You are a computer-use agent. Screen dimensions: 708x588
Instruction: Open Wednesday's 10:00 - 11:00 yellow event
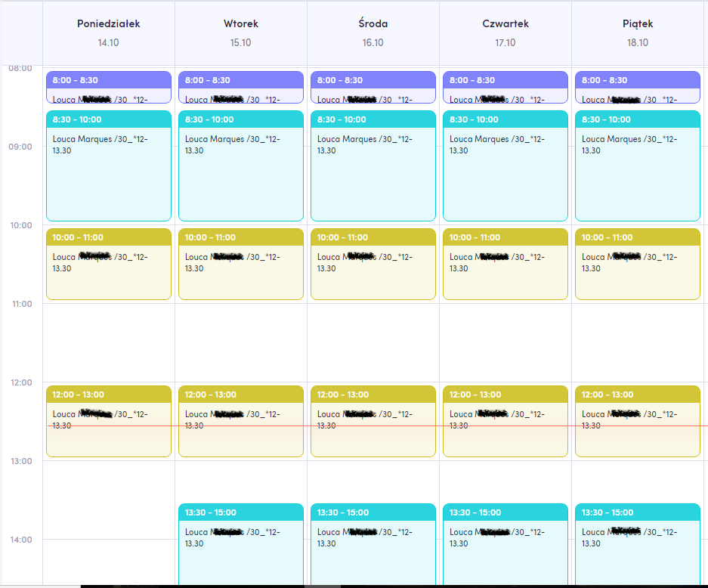tap(373, 264)
